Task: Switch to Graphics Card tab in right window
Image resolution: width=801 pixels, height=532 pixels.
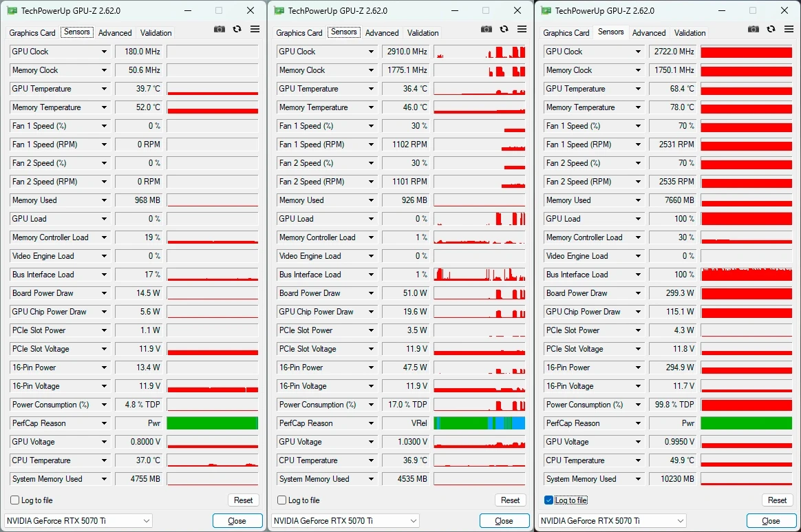Action: (566, 33)
